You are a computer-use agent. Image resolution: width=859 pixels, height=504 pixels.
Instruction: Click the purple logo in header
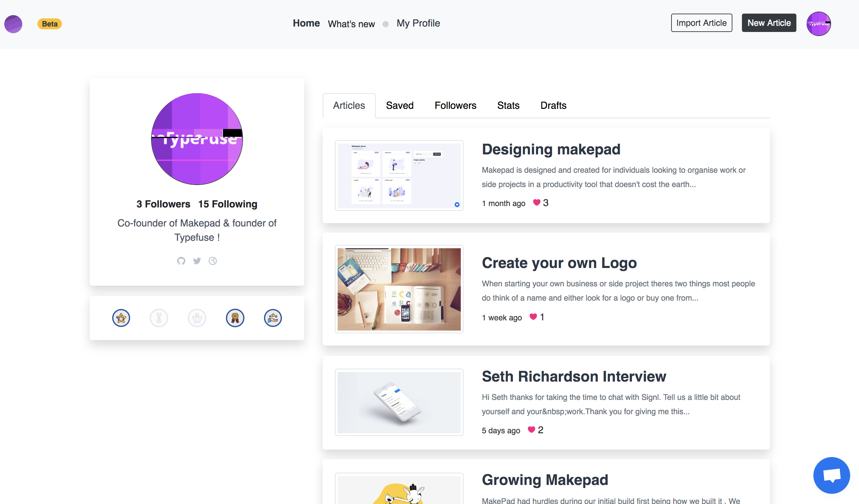click(13, 24)
